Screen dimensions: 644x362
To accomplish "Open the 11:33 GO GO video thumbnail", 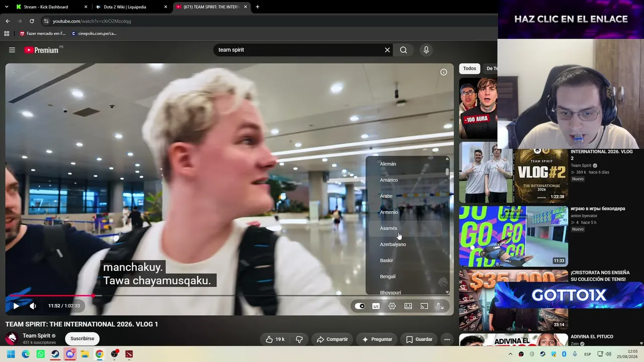I will [514, 236].
